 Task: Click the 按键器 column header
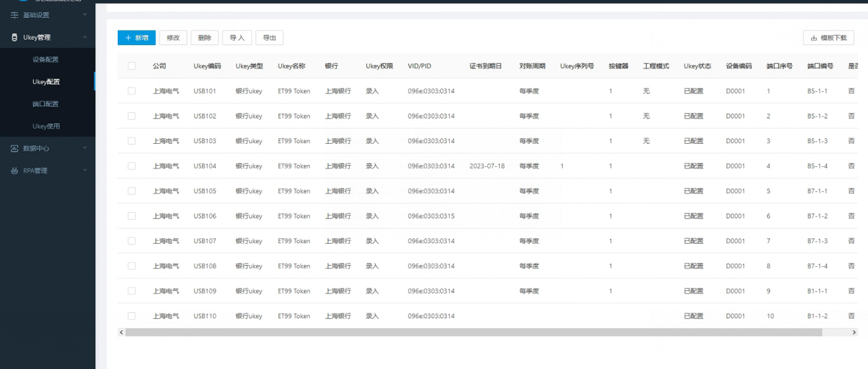[x=619, y=66]
